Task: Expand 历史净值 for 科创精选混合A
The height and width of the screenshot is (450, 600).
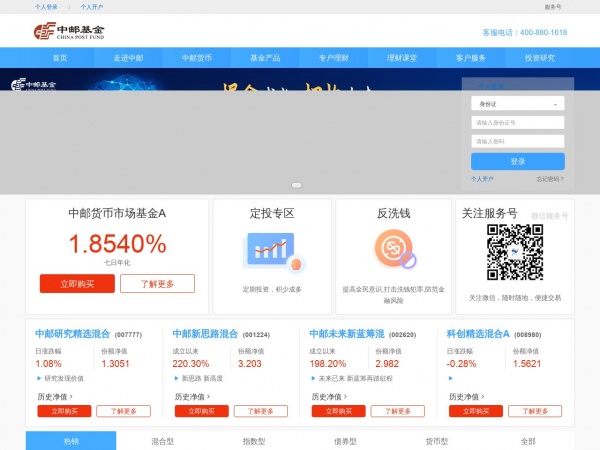Action: tap(466, 397)
